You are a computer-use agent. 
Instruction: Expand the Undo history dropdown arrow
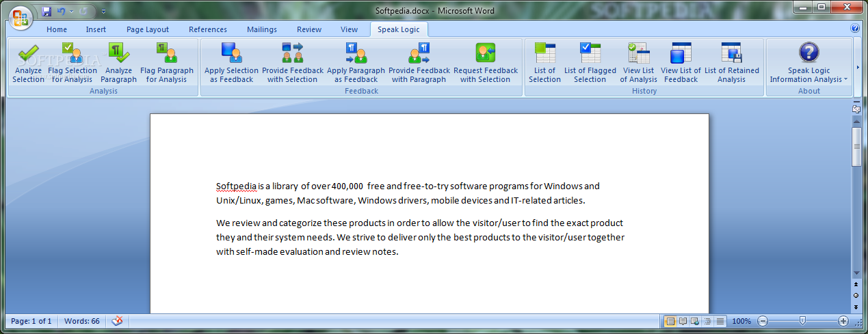tap(70, 11)
